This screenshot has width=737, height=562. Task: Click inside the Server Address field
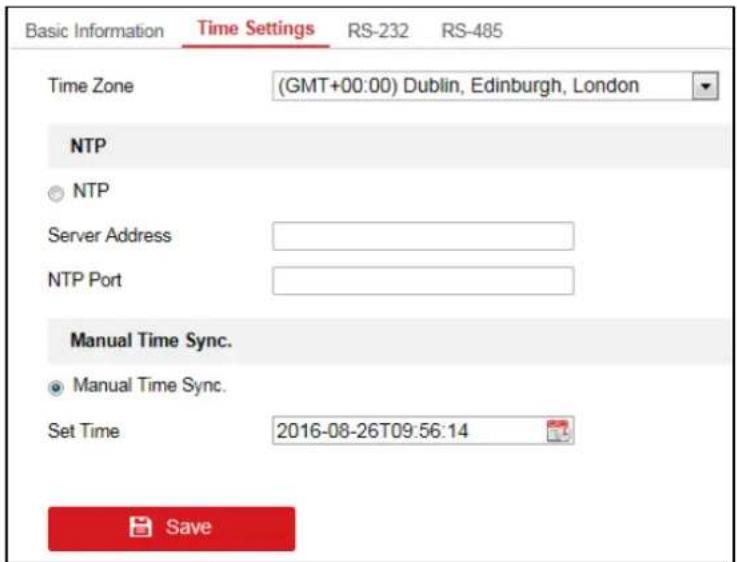[x=423, y=236]
